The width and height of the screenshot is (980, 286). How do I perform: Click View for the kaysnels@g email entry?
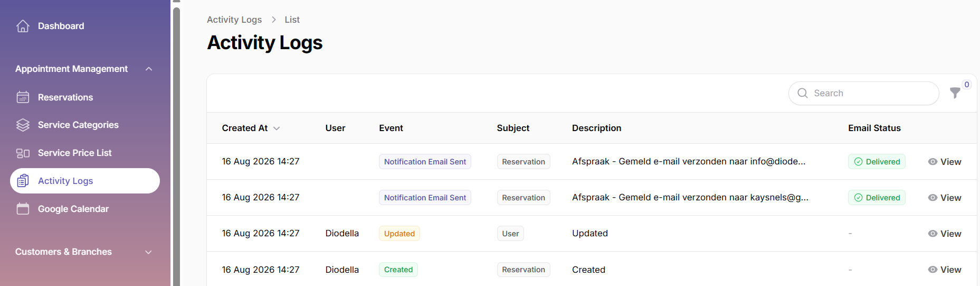point(945,198)
